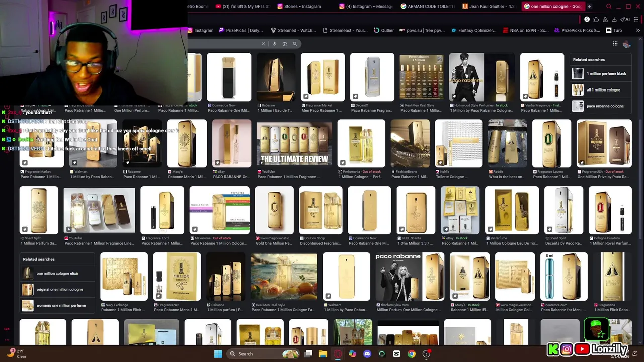
Task: Select related search 'original one million cologne'
Action: (57, 289)
